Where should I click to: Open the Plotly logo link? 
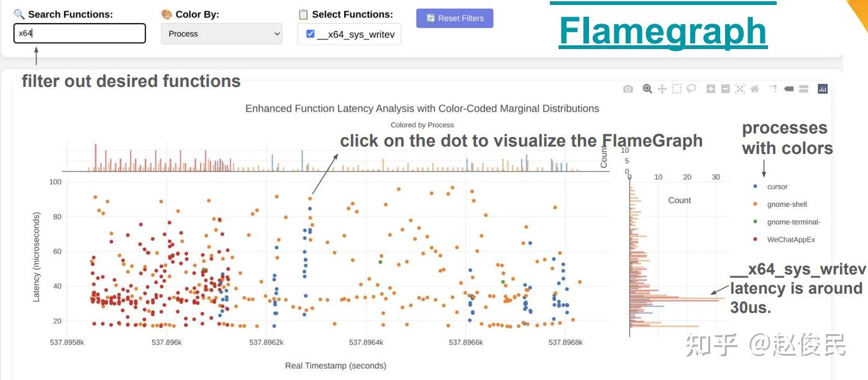823,89
